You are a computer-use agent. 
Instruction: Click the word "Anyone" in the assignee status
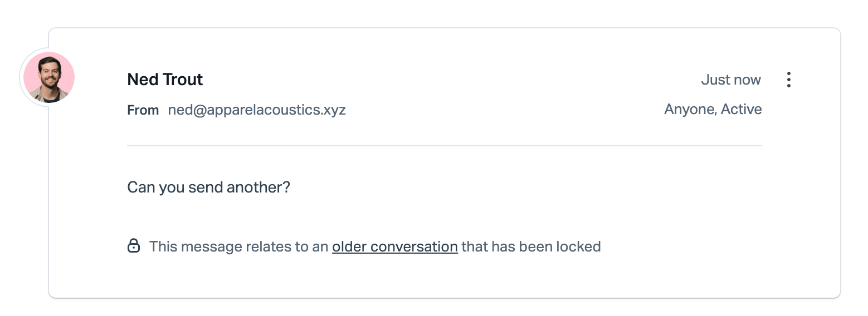(x=690, y=110)
